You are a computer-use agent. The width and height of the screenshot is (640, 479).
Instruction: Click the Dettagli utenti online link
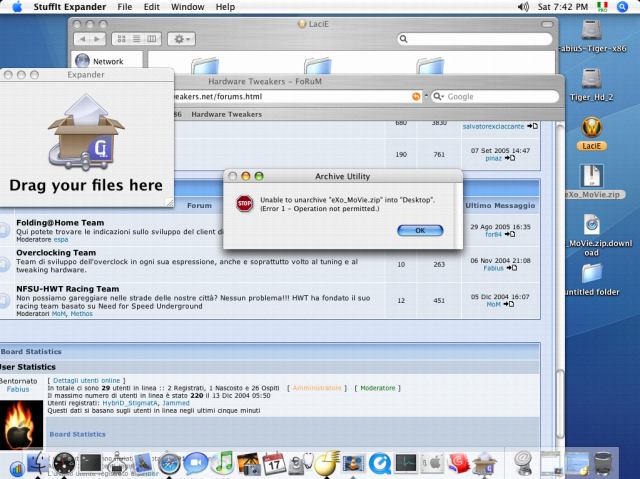(87, 380)
